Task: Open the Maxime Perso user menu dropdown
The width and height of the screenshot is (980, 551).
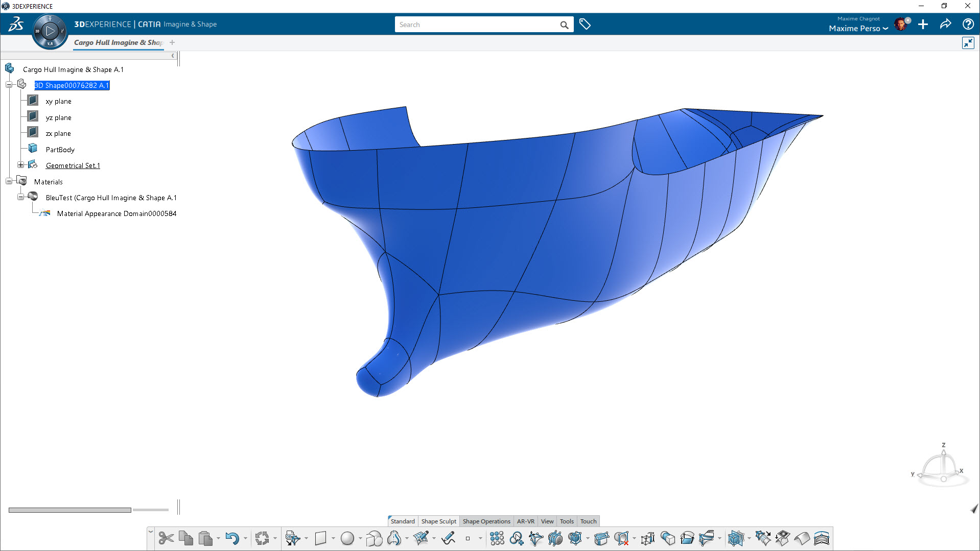Action: tap(858, 29)
